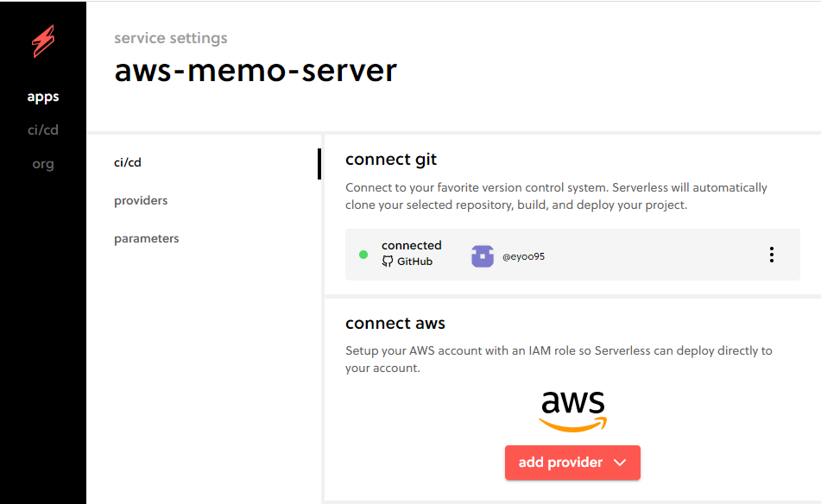Screen dimensions: 821x504
Task: Go to ci/cd in the black sidebar
Action: [x=43, y=129]
